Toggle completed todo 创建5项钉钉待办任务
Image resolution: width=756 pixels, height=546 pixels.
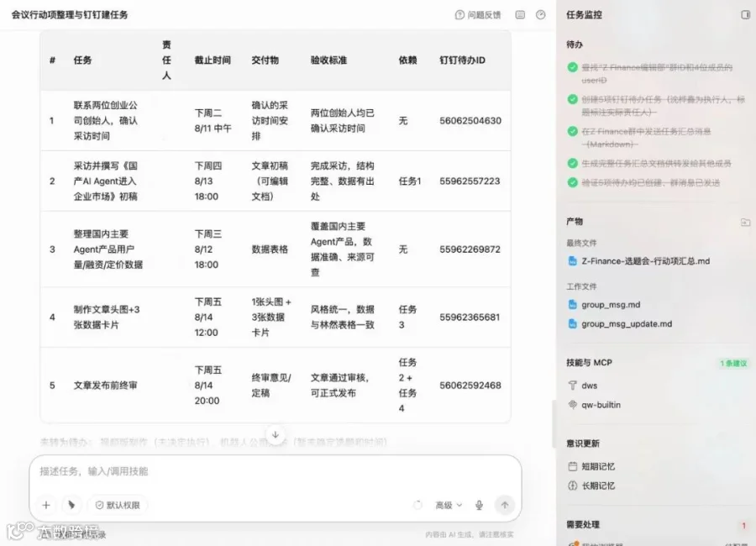[572, 99]
